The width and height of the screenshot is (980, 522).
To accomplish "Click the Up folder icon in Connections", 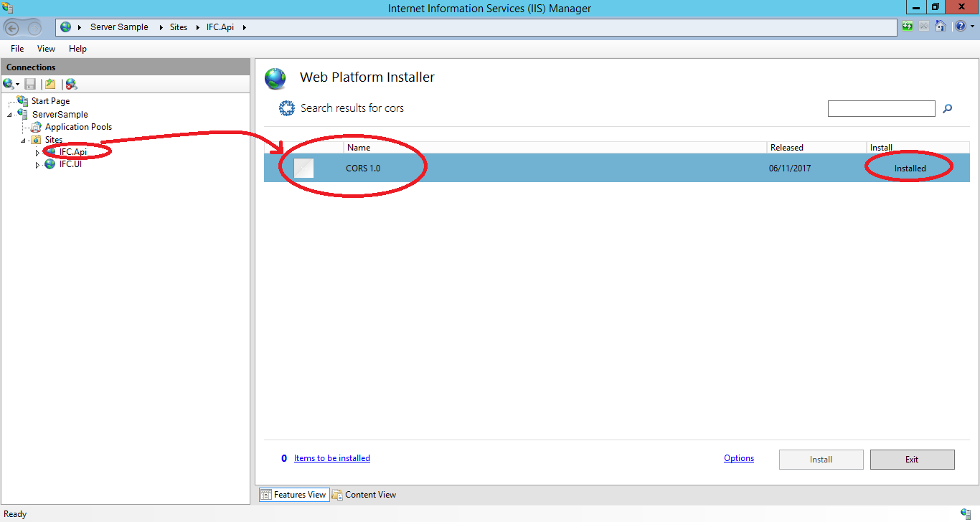I will click(x=50, y=84).
